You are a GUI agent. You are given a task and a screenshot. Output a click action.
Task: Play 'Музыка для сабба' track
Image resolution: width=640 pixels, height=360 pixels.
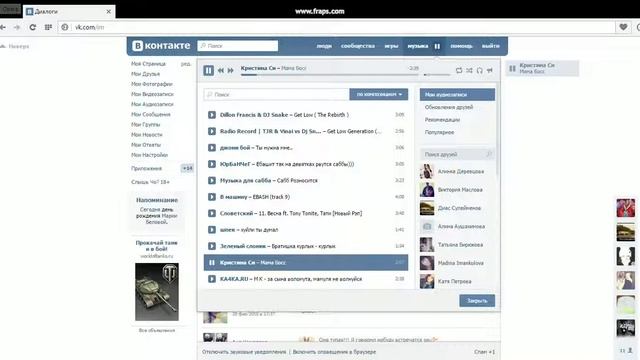click(212, 180)
